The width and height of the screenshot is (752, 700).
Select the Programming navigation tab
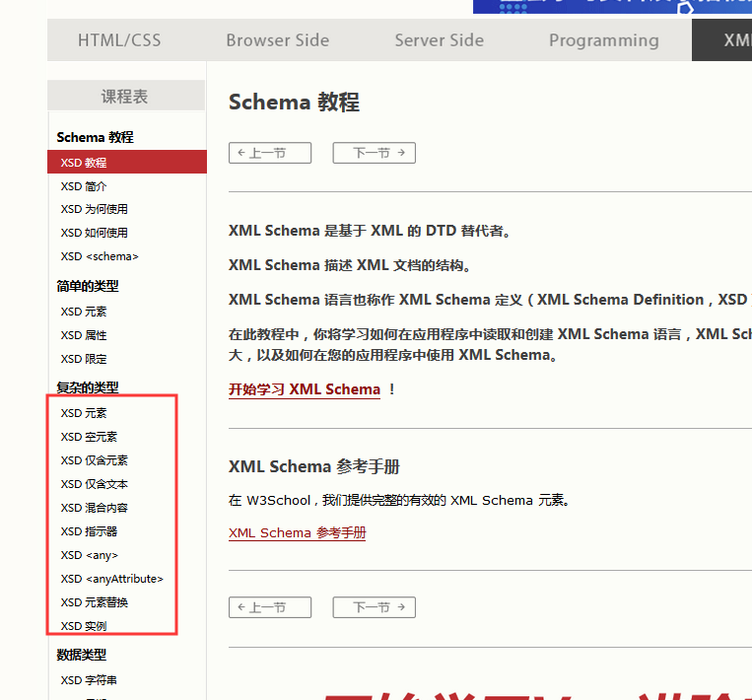click(604, 40)
